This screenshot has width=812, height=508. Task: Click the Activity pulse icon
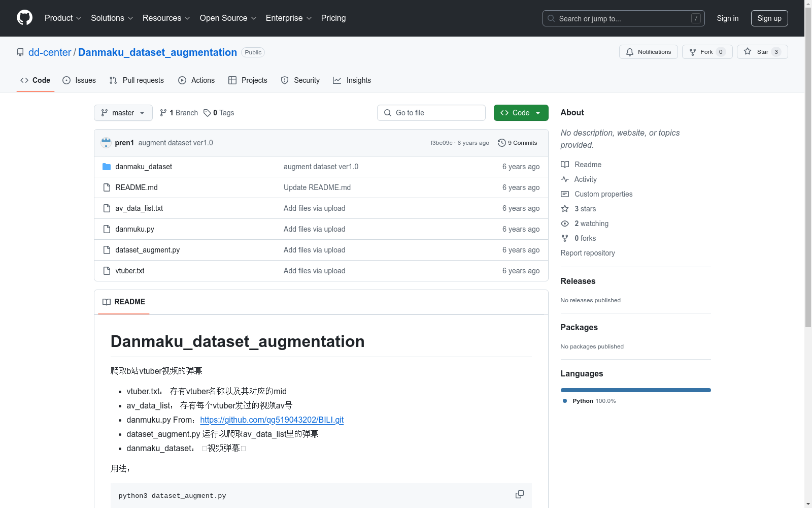coord(565,179)
